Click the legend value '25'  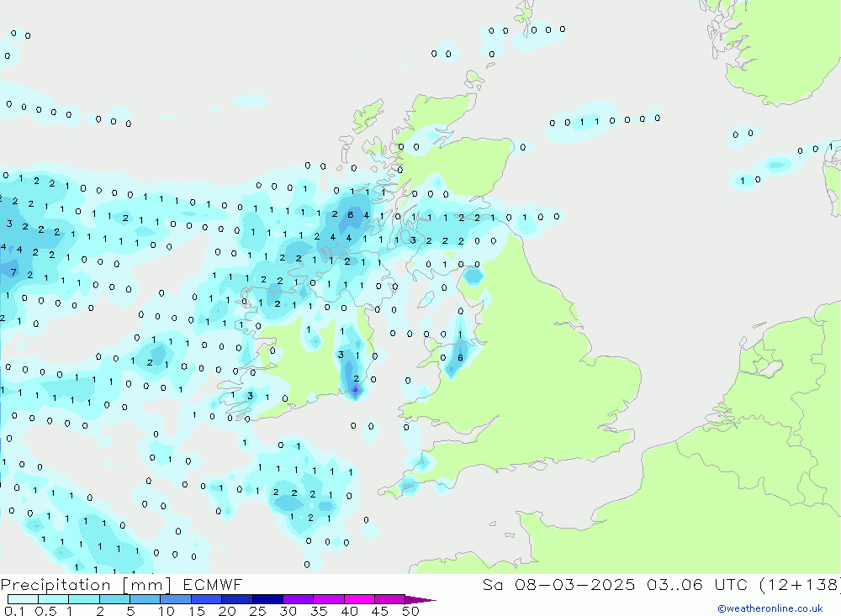258,611
